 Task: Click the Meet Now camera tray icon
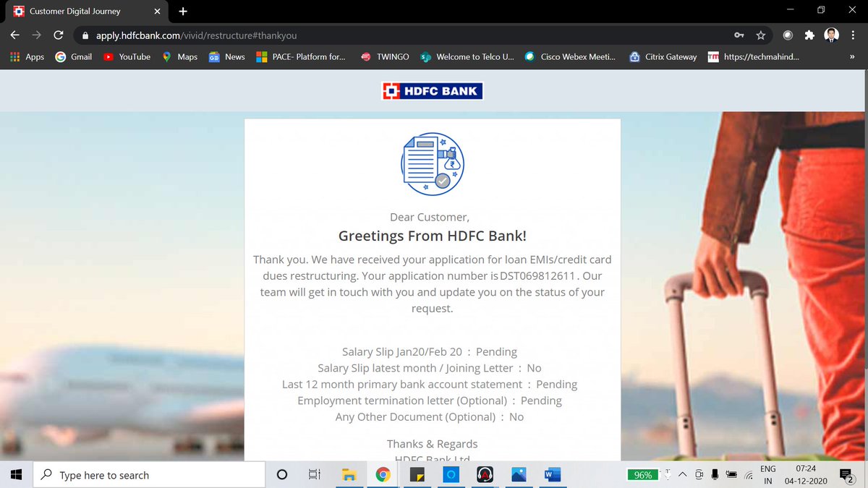coord(699,475)
